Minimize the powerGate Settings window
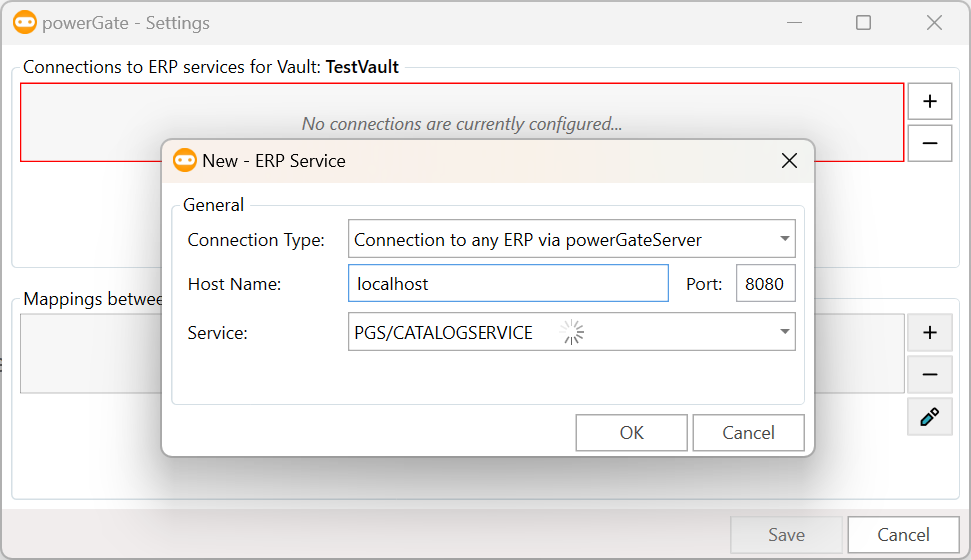This screenshot has width=971, height=560. tap(794, 23)
